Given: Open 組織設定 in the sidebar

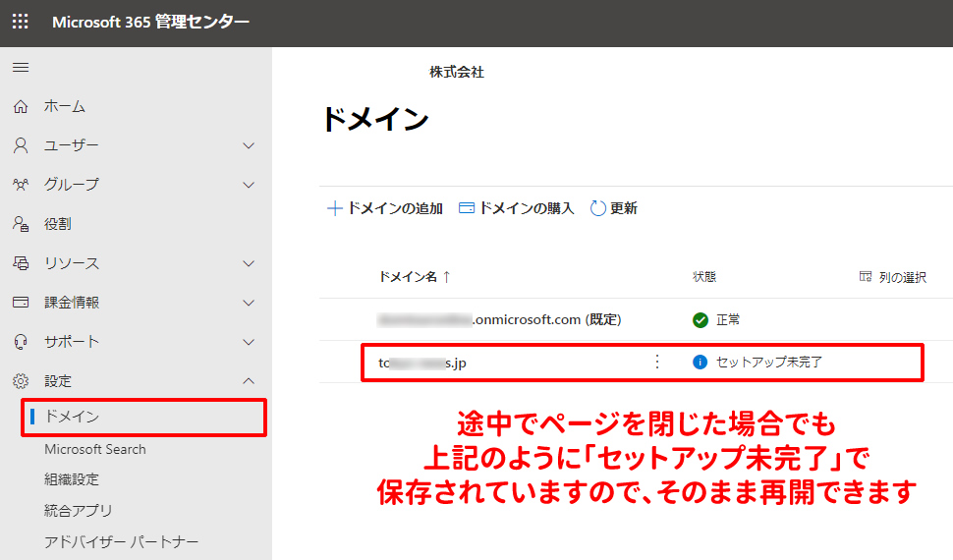Looking at the screenshot, I should pyautogui.click(x=71, y=479).
